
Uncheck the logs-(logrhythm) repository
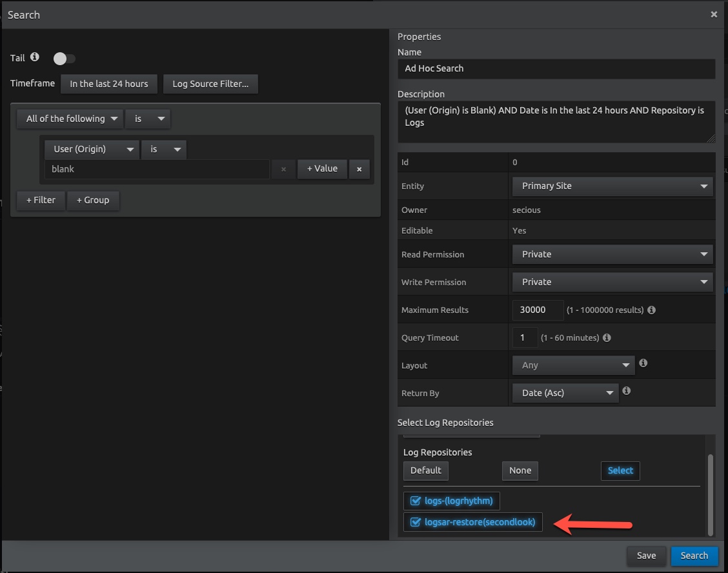pyautogui.click(x=416, y=501)
